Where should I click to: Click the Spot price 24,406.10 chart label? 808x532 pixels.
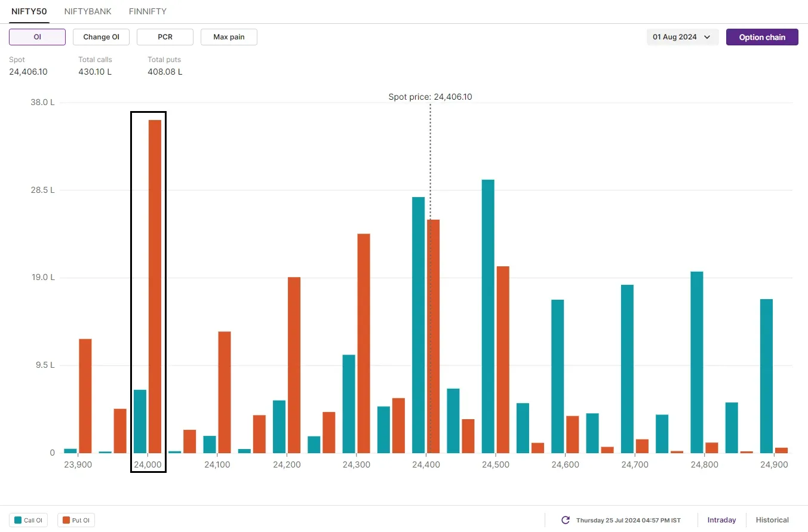tap(430, 97)
